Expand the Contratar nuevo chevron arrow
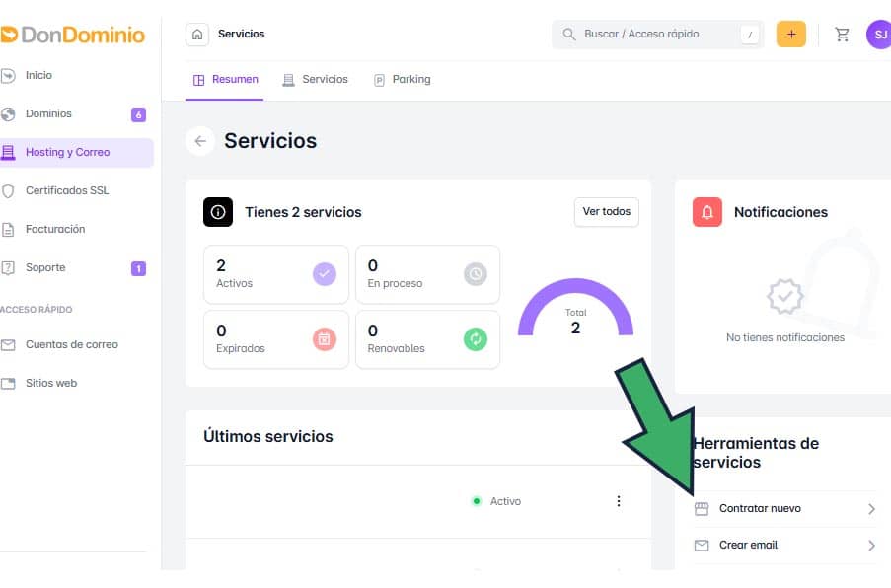 coord(871,509)
